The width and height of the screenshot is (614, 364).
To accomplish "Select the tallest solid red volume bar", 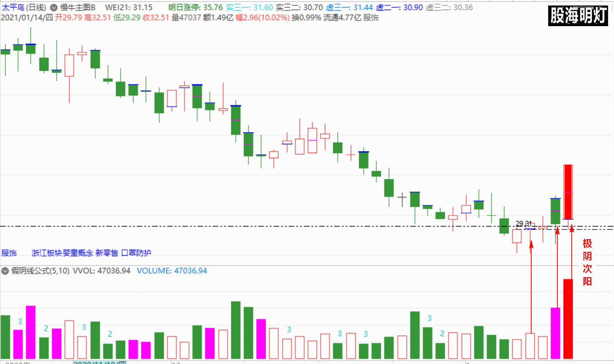I will [568, 319].
